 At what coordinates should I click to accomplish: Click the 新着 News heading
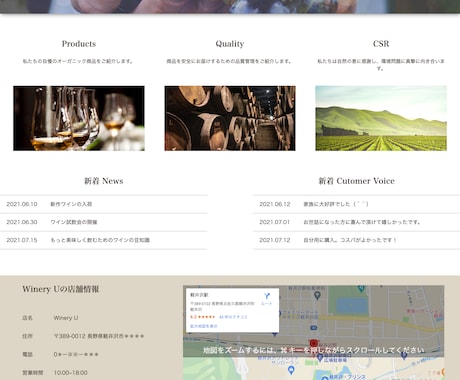[103, 181]
